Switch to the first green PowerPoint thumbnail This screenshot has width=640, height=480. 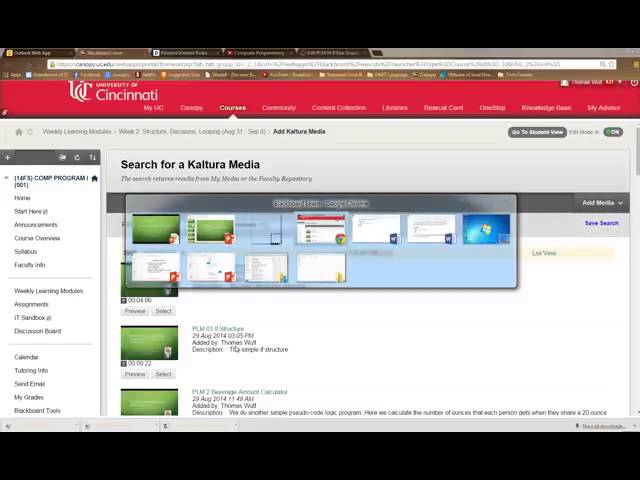click(x=156, y=229)
